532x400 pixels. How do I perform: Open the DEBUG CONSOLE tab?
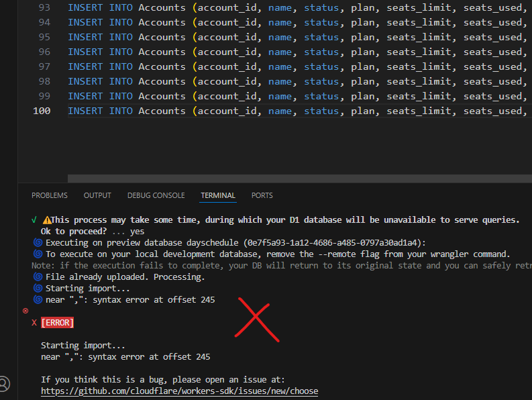156,195
